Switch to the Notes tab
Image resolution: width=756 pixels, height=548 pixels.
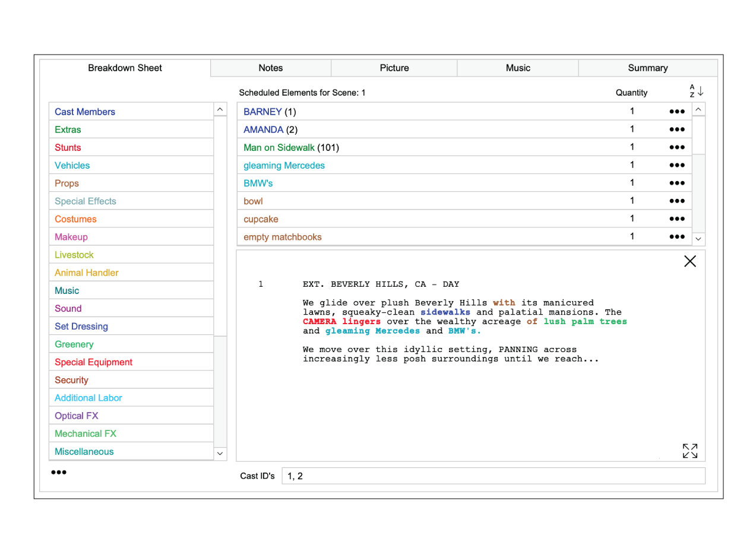click(271, 68)
